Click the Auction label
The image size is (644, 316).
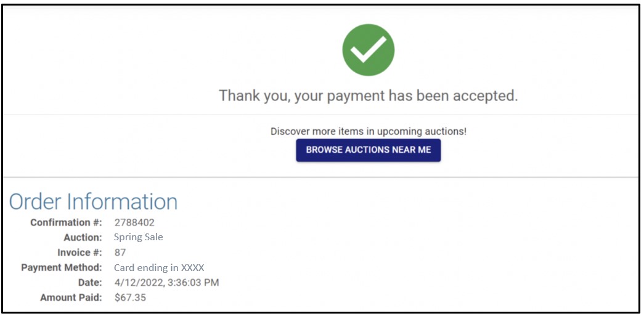pos(83,238)
